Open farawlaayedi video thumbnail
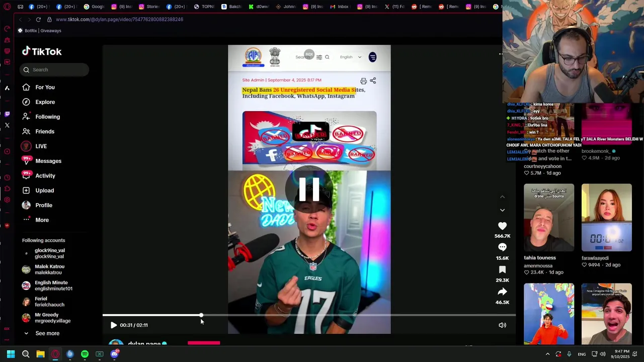Image resolution: width=644 pixels, height=362 pixels. (606, 217)
